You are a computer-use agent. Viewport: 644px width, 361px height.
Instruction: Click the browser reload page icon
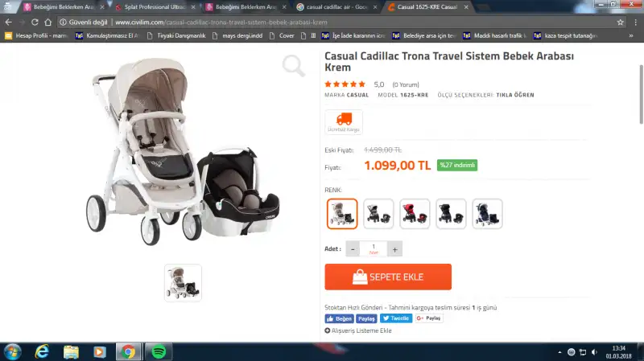point(35,23)
